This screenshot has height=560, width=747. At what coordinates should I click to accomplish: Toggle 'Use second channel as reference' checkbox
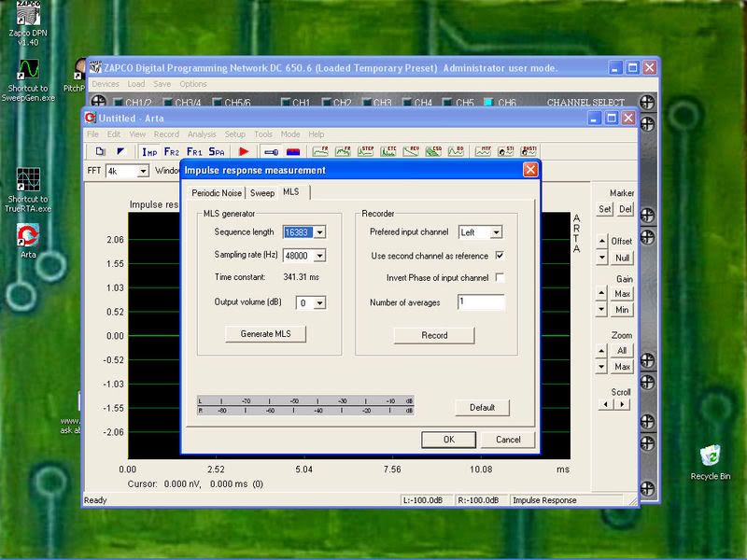[x=500, y=255]
